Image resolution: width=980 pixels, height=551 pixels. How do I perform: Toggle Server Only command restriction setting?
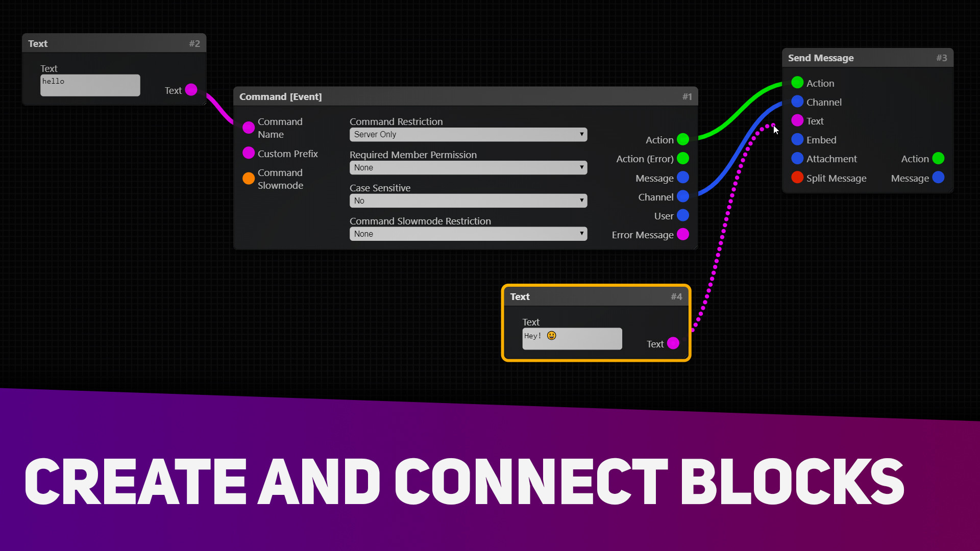tap(468, 134)
